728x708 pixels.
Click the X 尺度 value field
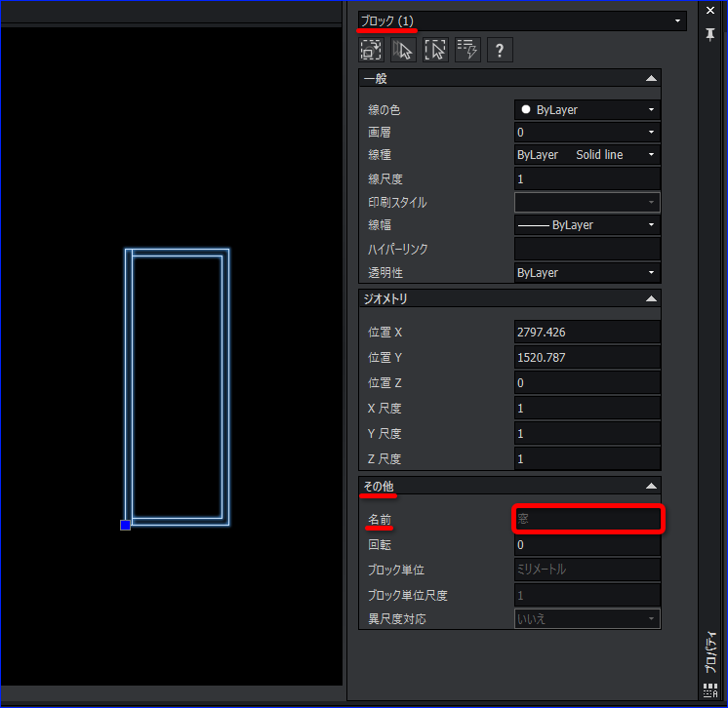(586, 409)
